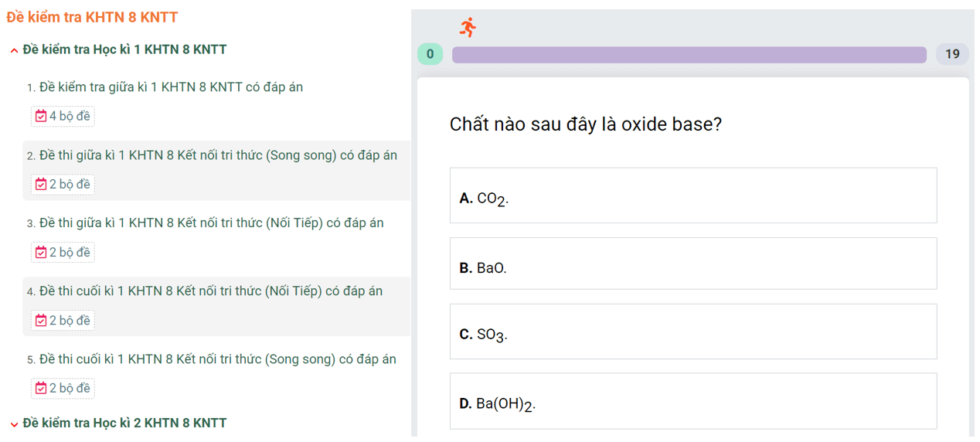Collapse the Học kì 1 section chevron
The width and height of the screenshot is (980, 442).
[x=14, y=50]
